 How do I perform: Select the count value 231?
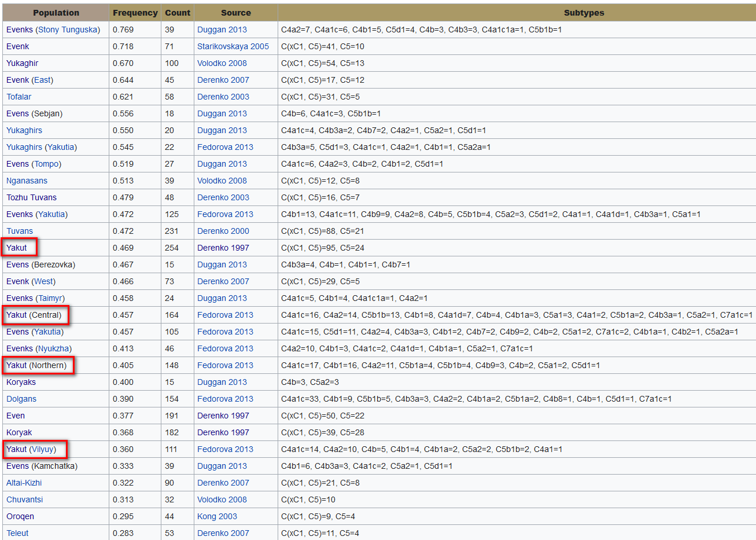pyautogui.click(x=172, y=231)
